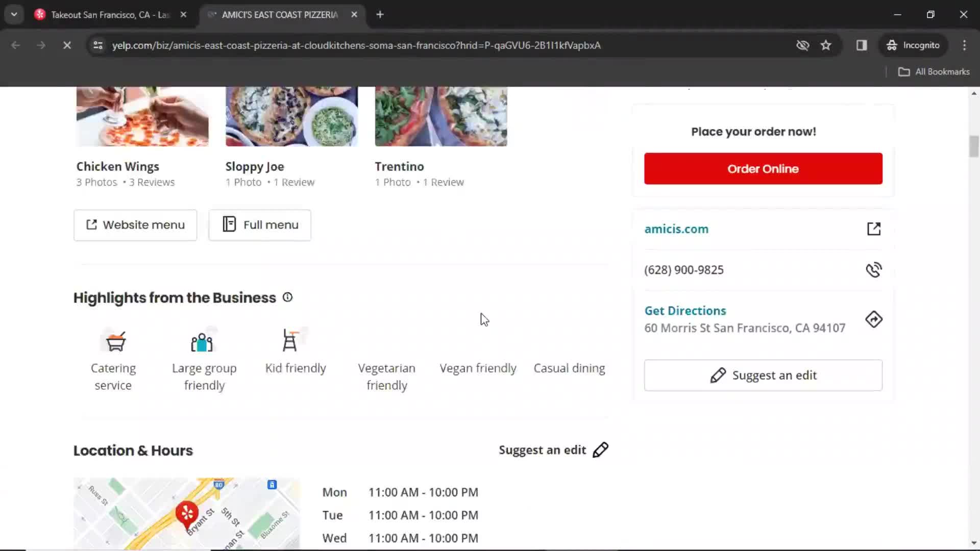Open the Get Directions link
Viewport: 980px width, 551px height.
[685, 311]
